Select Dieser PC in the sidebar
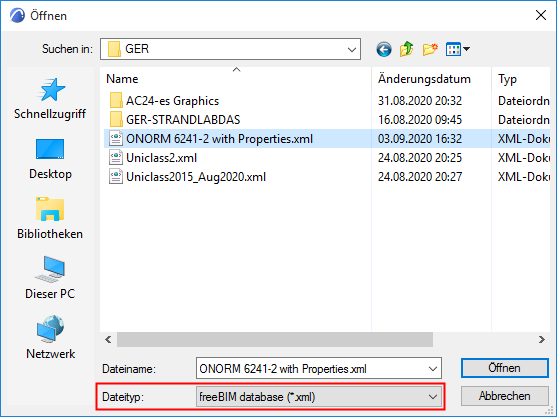 coord(50,278)
